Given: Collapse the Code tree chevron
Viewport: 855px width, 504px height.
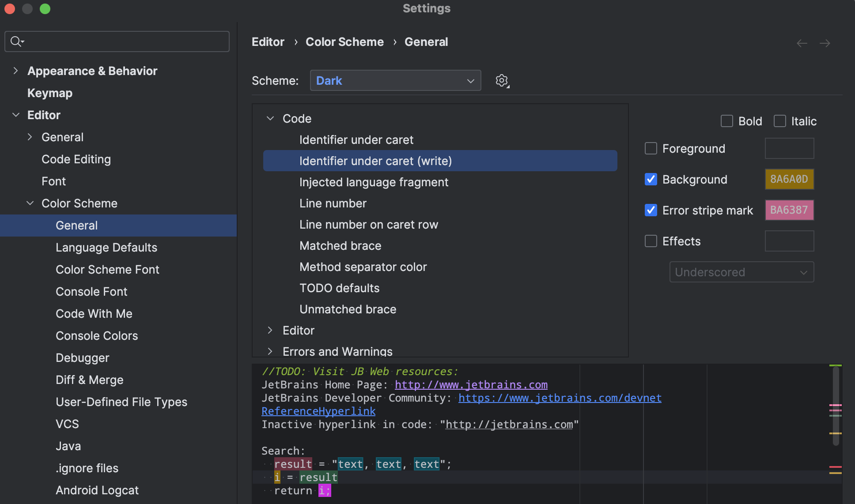Looking at the screenshot, I should 270,118.
